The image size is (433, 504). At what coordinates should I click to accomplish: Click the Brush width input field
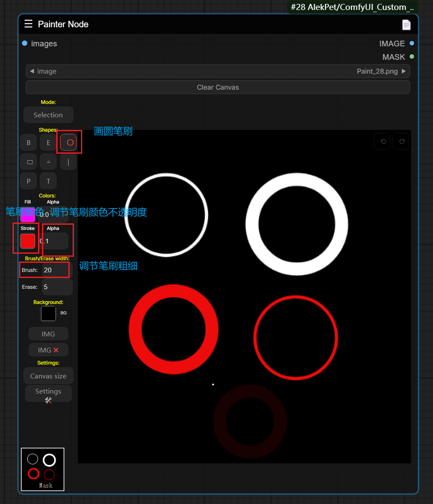tap(55, 270)
